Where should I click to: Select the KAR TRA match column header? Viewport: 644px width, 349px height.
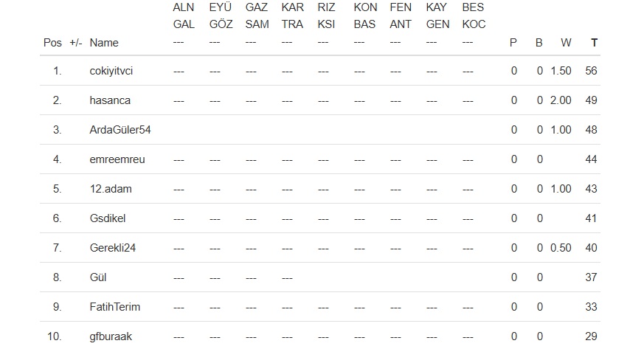coord(292,16)
